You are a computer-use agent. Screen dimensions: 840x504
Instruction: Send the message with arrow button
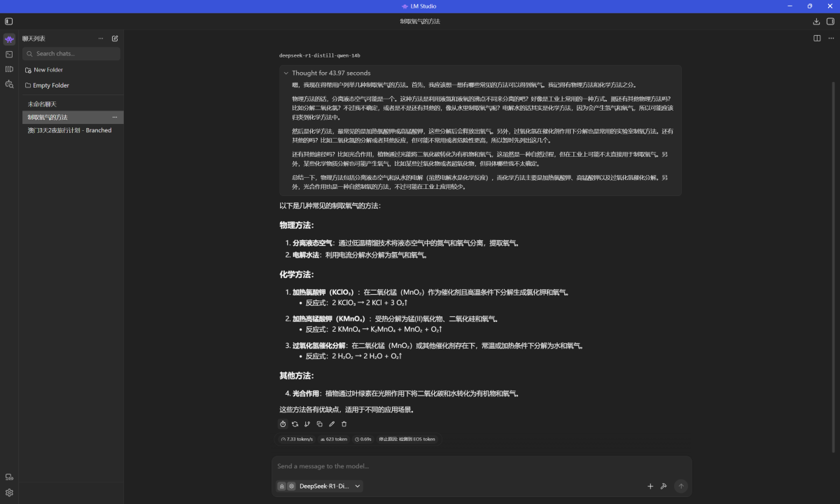click(x=681, y=486)
